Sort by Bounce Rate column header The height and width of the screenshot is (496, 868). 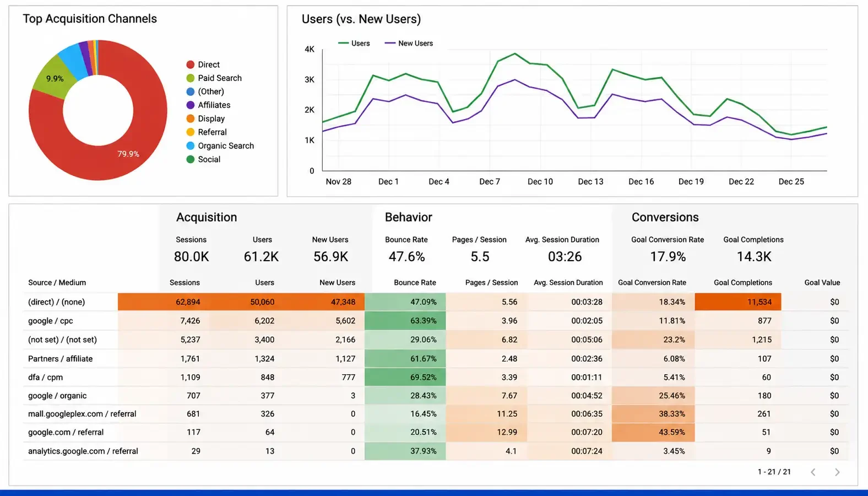click(x=415, y=283)
